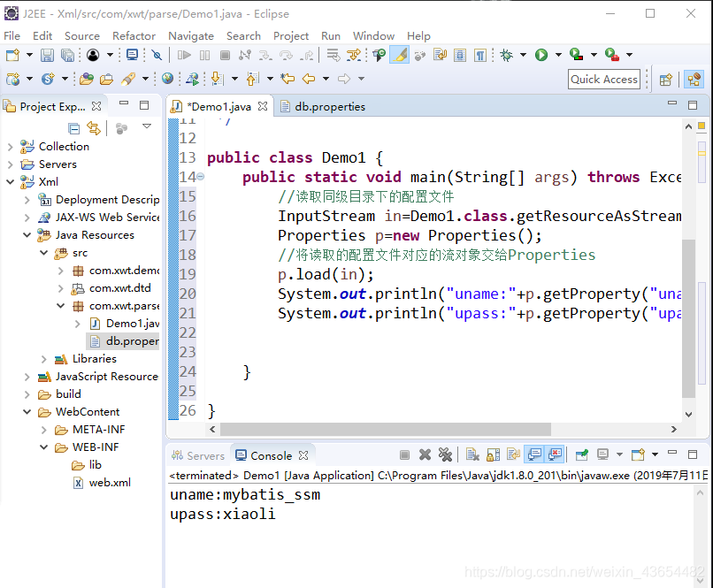Open the New Console View dropdown arrow

click(x=655, y=454)
